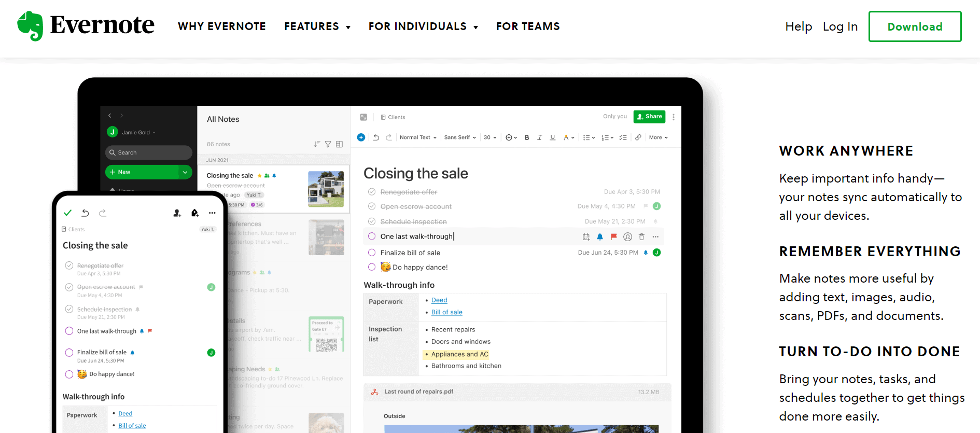Screen dimensions: 980x433
Task: Tap the share person icon on phone
Action: 177,213
